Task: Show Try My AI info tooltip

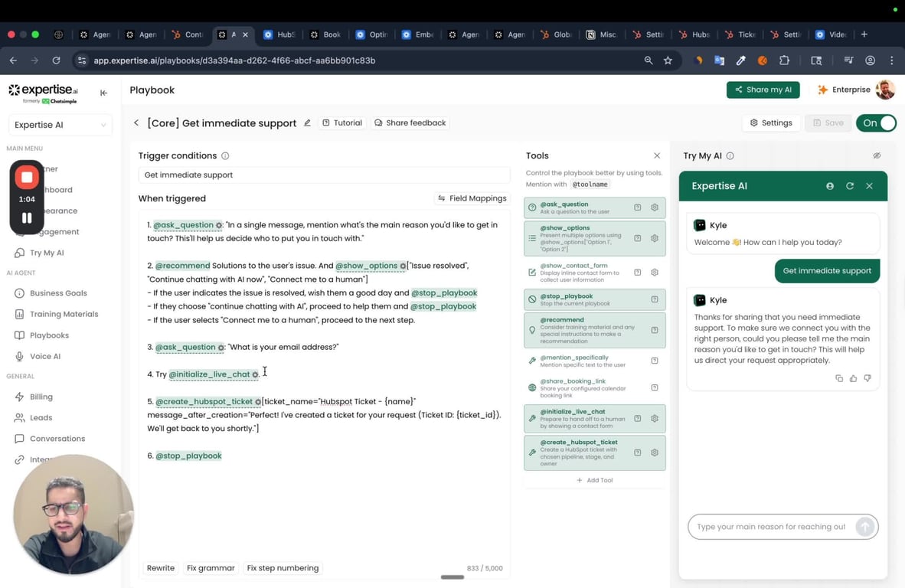Action: pyautogui.click(x=730, y=155)
